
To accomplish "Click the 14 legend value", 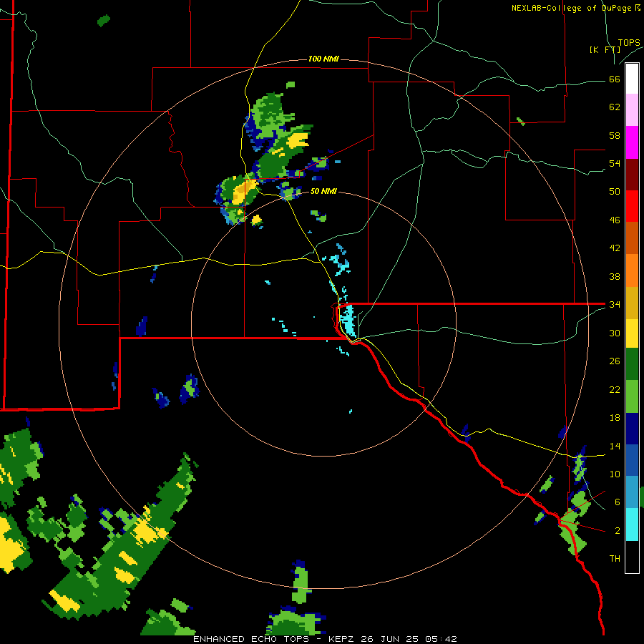I will (x=615, y=446).
